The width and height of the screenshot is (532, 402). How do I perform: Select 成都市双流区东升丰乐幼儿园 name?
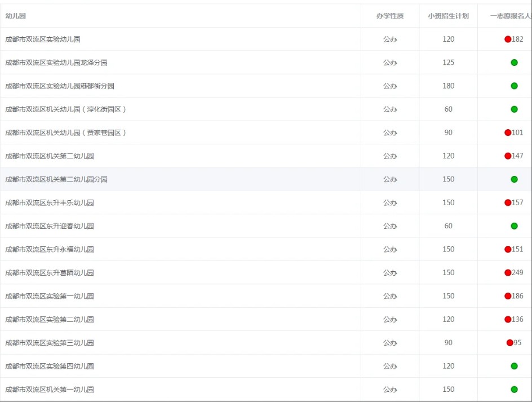point(50,203)
